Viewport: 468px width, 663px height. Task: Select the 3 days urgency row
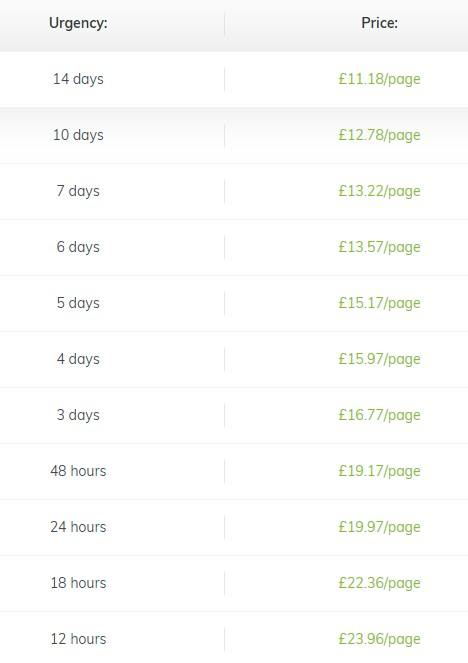coord(234,415)
